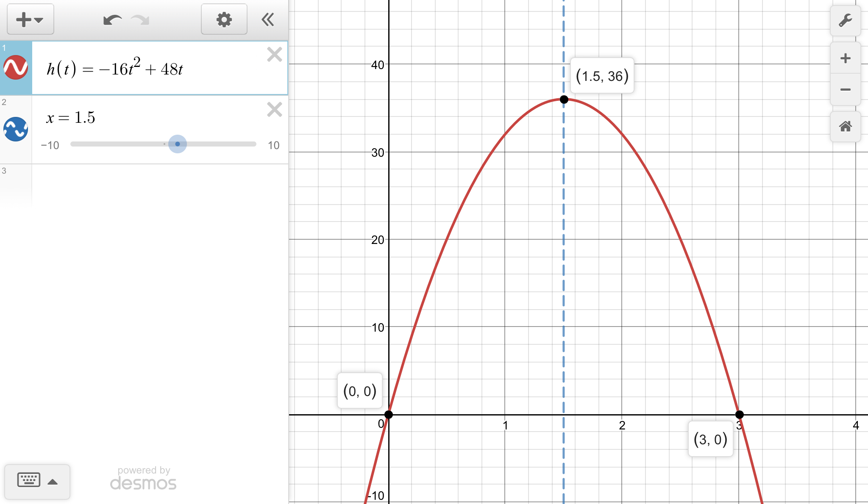The width and height of the screenshot is (868, 504).
Task: Click the slider maximum value 10
Action: pos(273,145)
